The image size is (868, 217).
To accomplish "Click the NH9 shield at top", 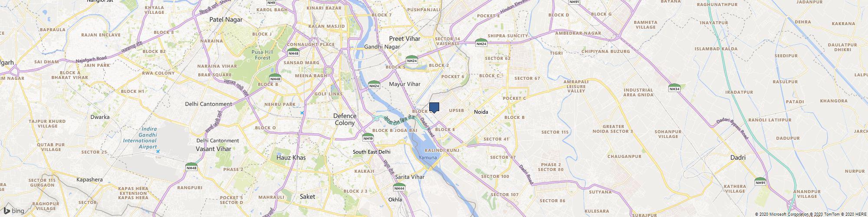I will [272, 2].
